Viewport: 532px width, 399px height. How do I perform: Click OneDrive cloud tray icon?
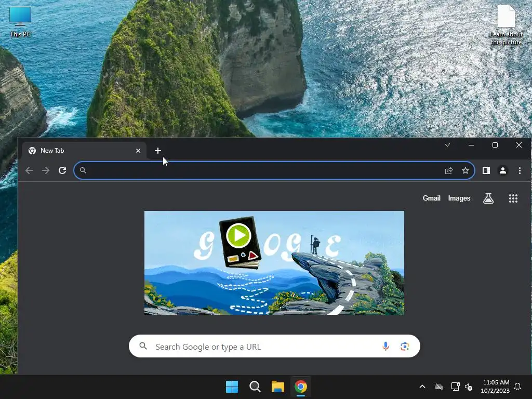[x=439, y=387]
